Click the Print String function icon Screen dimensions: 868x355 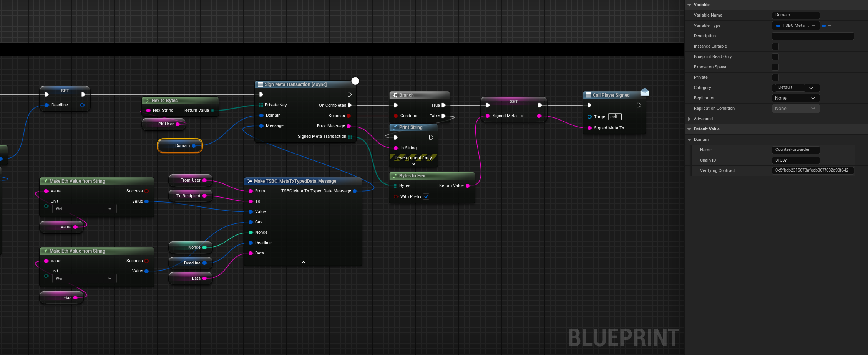[x=395, y=127]
